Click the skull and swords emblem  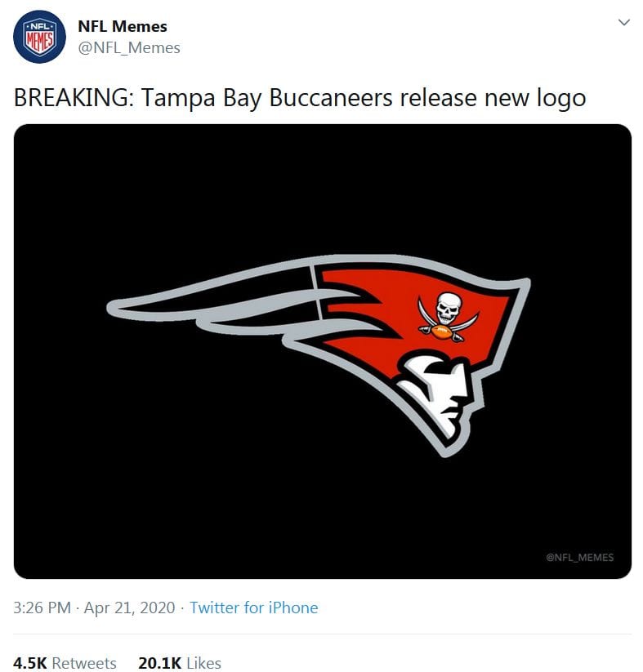click(x=449, y=316)
